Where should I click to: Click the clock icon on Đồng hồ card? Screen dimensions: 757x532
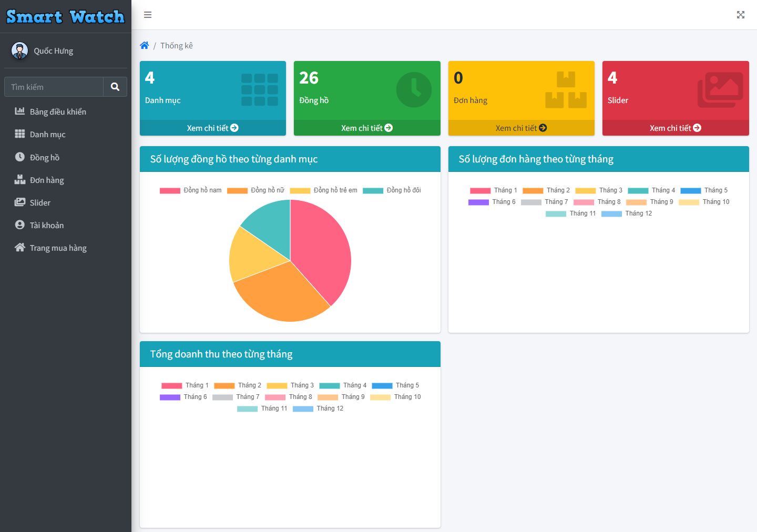(x=414, y=90)
